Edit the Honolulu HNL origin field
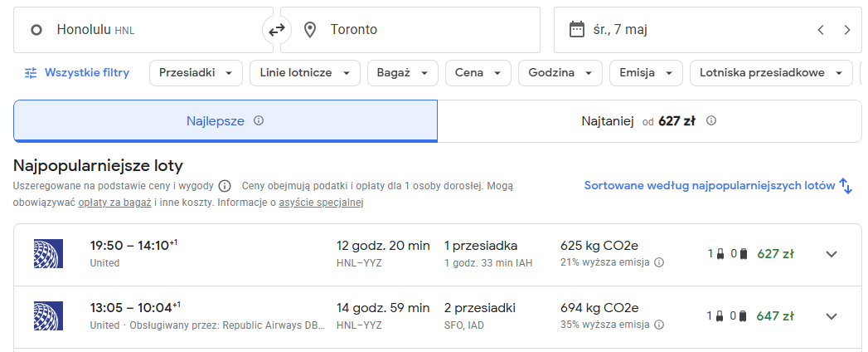868x352 pixels. (x=143, y=30)
